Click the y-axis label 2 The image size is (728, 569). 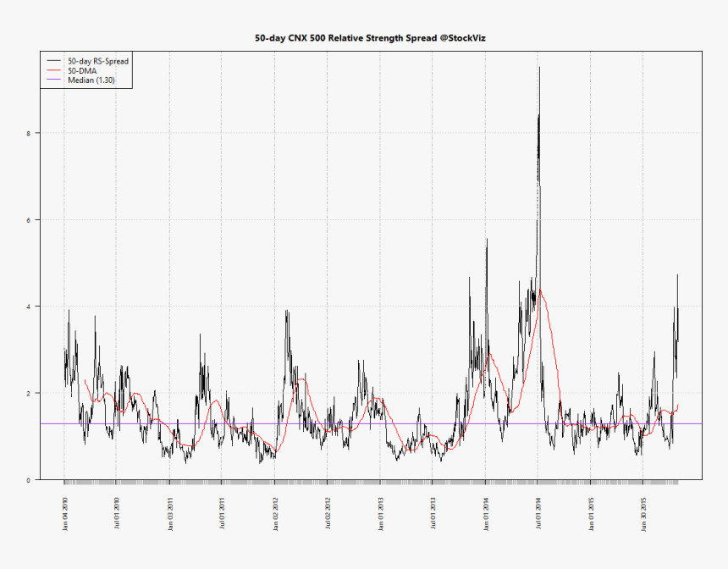click(x=28, y=393)
